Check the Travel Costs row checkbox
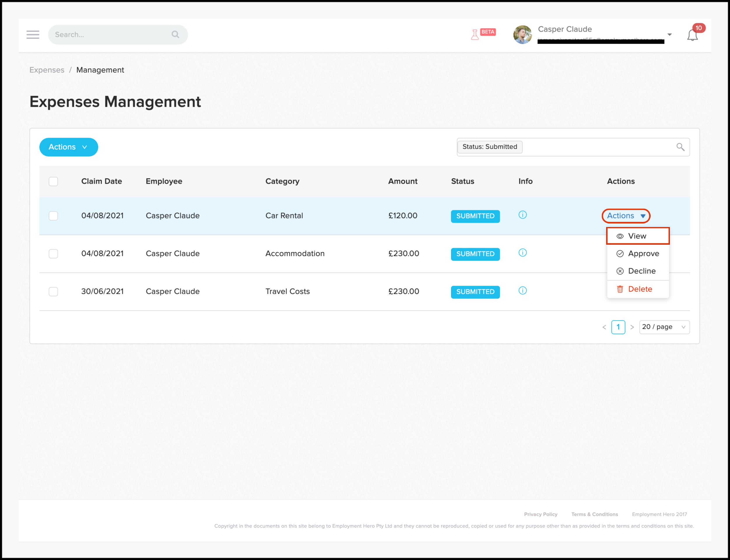 53,292
